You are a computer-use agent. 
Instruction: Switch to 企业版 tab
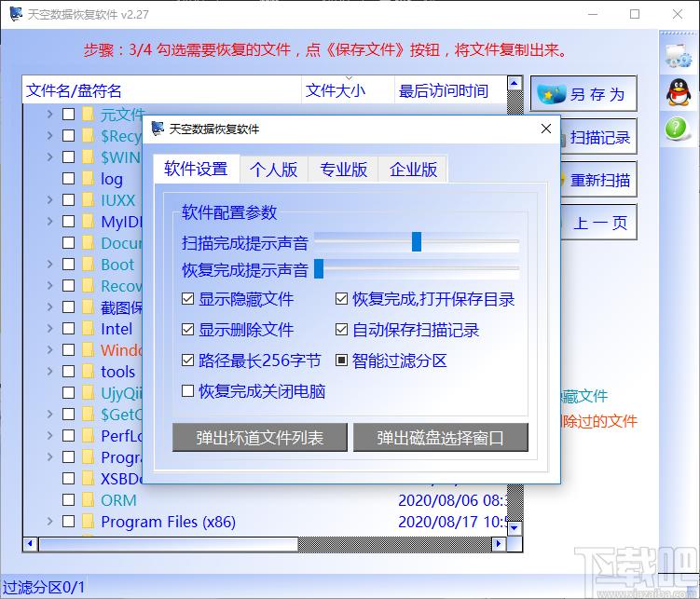413,170
